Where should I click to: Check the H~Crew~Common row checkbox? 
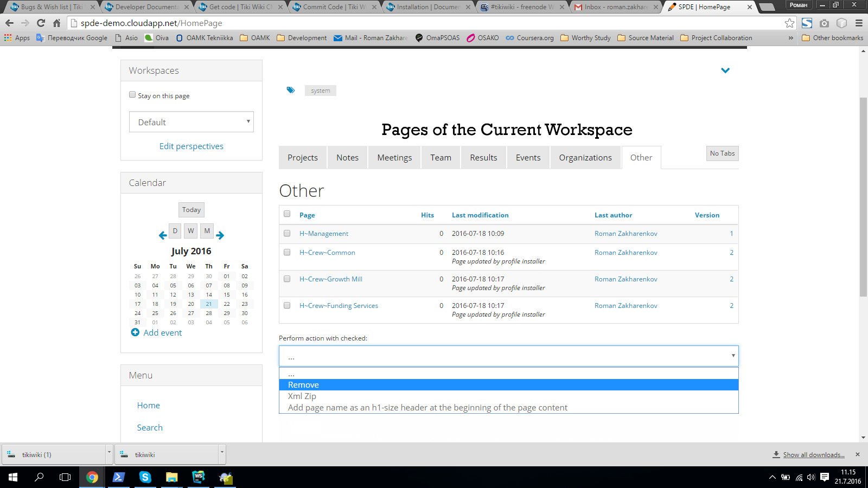[x=287, y=252]
